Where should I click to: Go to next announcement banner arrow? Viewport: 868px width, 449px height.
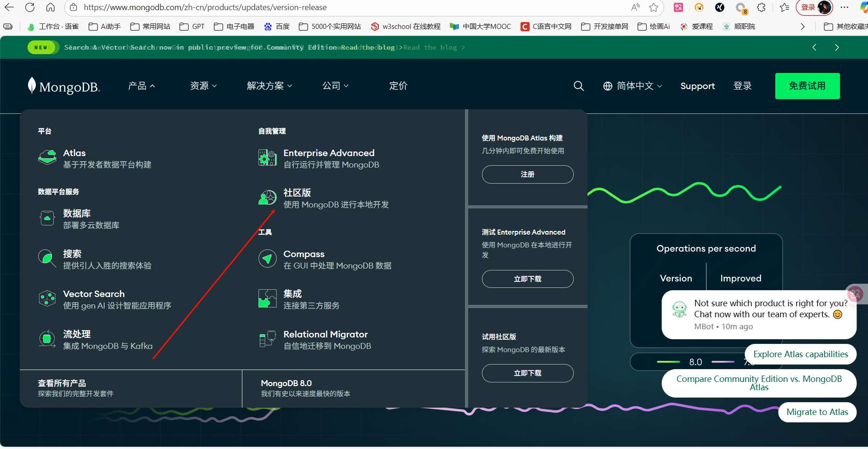coord(837,47)
